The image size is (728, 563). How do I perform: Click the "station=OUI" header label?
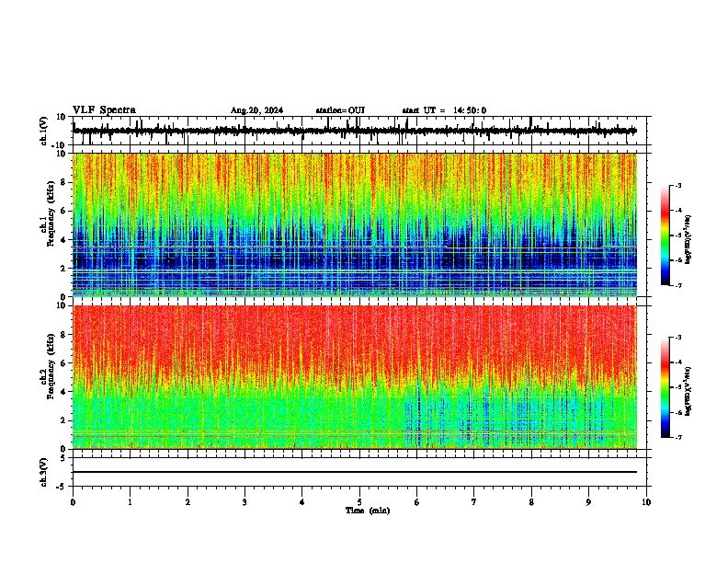pos(340,110)
